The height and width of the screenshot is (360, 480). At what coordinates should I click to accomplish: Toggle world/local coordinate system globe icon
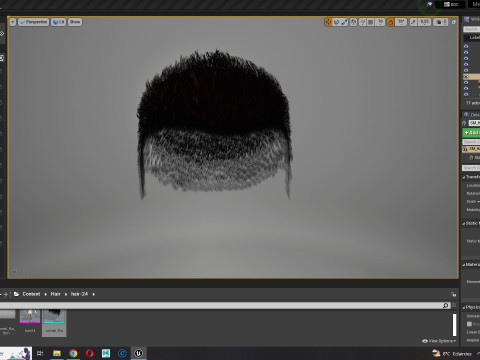click(x=353, y=22)
